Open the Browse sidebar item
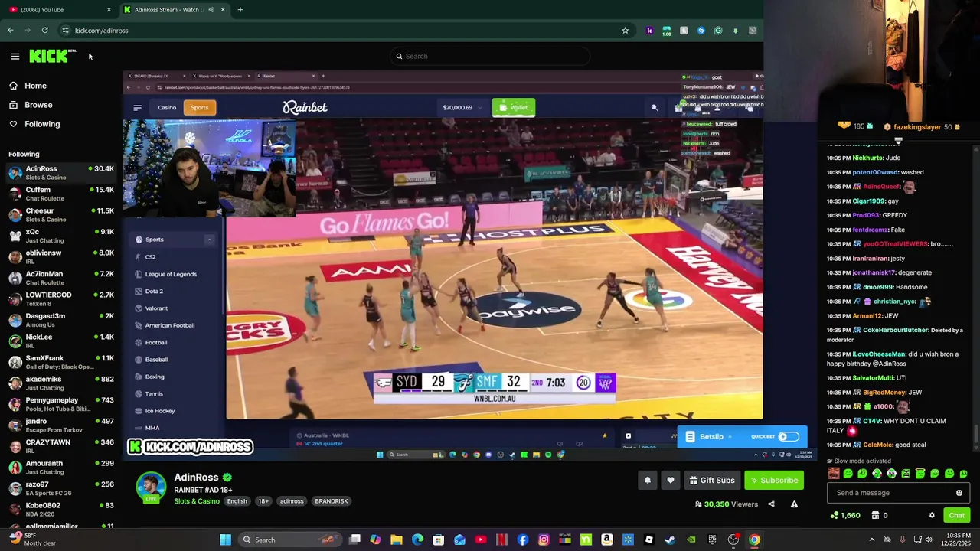This screenshot has width=980, height=551. (x=31, y=105)
